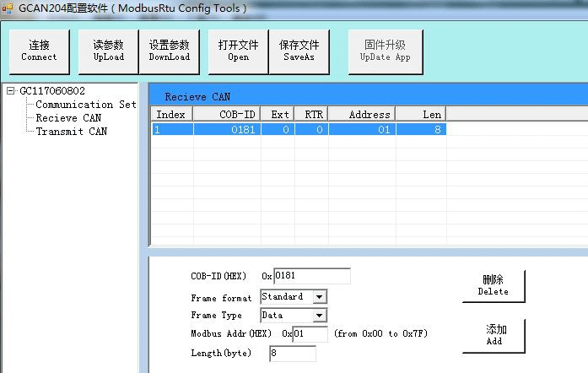The image size is (588, 373).
Task: Click the Modbus Addr input field
Action: pos(309,334)
